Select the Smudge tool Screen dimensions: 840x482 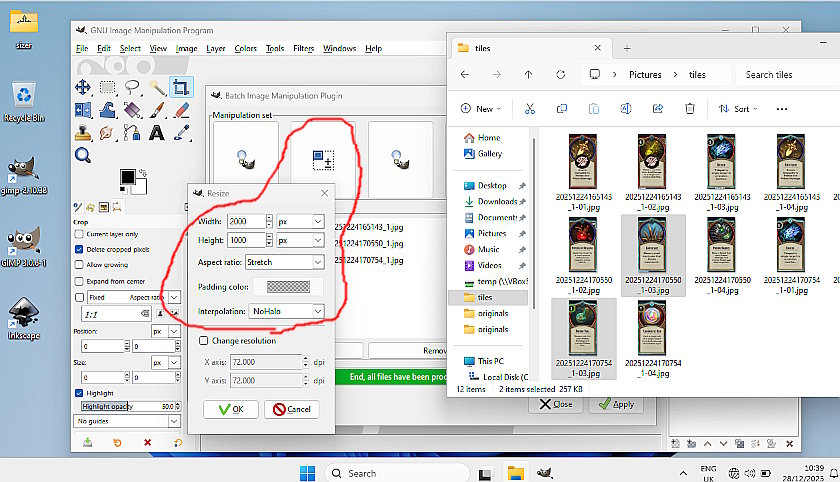[108, 132]
